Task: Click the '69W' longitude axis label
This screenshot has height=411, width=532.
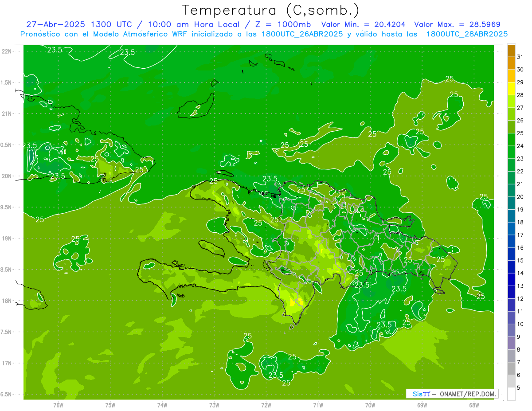Action: [x=422, y=404]
